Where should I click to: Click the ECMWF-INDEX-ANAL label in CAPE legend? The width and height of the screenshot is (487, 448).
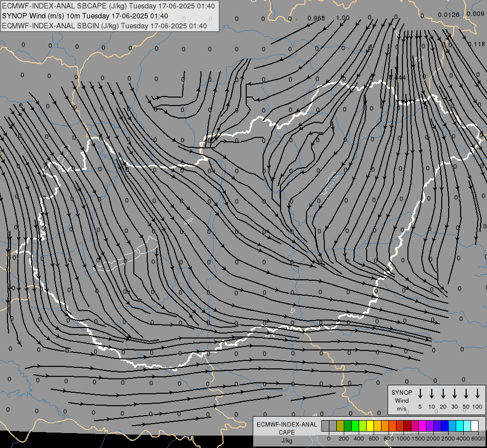287,425
